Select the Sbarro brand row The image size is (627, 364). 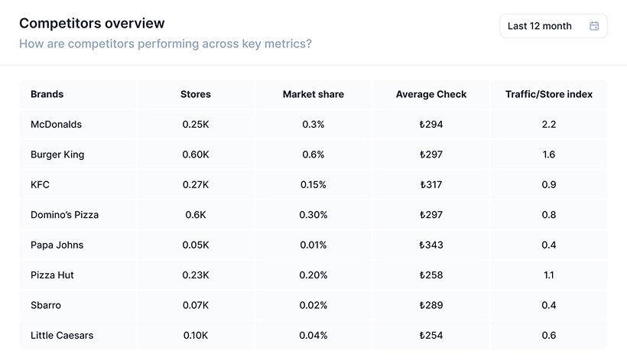46,305
